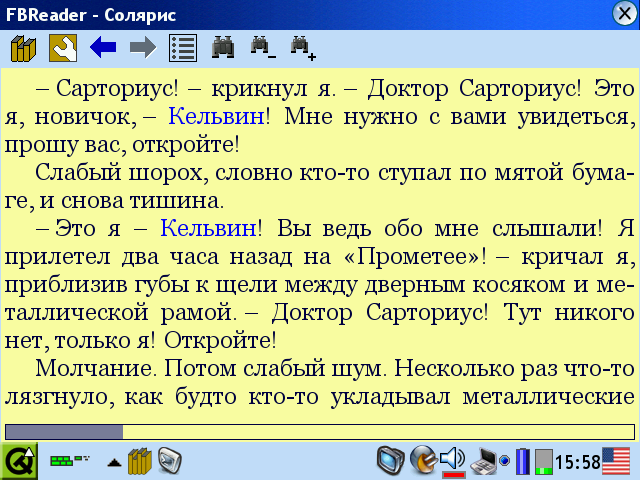Find previous with the binoculars minus icon
This screenshot has width=640, height=480.
point(263,47)
